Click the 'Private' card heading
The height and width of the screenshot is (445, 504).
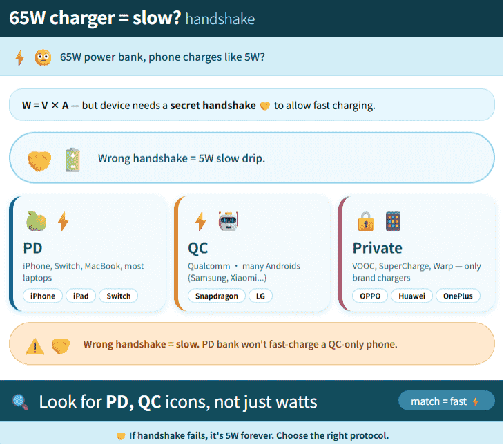pyautogui.click(x=378, y=248)
